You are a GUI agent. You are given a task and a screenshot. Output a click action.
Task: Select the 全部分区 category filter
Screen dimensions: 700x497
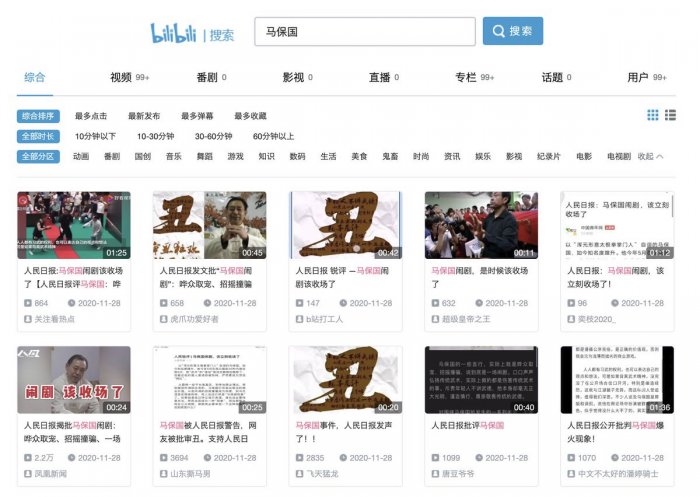pyautogui.click(x=38, y=156)
